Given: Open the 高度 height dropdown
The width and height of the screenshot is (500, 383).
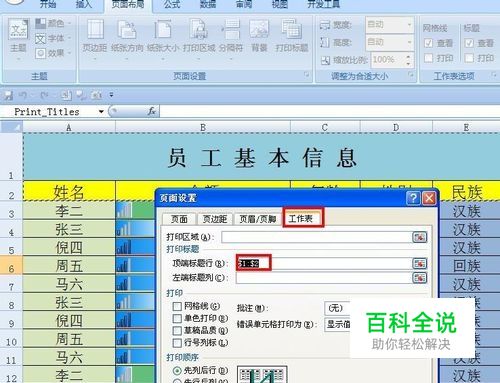Looking at the screenshot, I should [x=409, y=42].
